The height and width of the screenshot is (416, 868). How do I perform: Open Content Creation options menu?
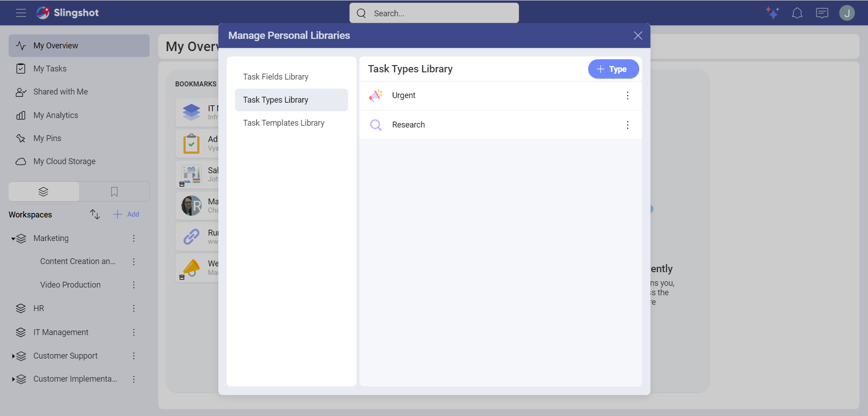point(134,261)
